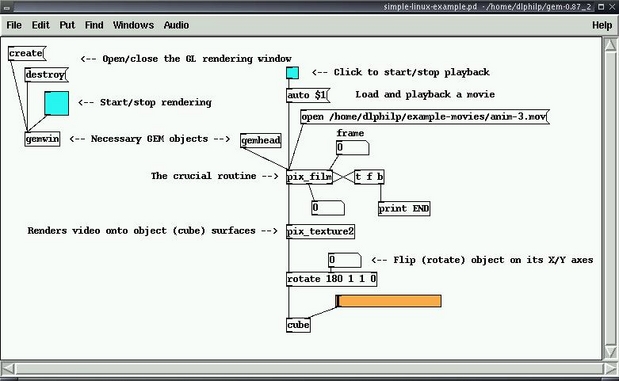This screenshot has height=381, width=619.
Task: Select the pix_texture2 object box
Action: pos(321,231)
